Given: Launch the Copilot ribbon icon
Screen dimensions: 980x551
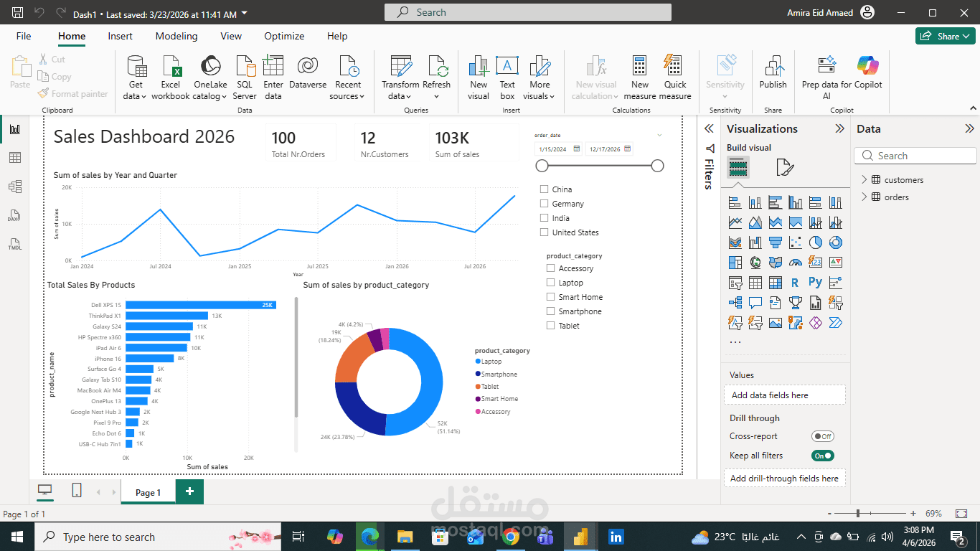Looking at the screenshot, I should click(868, 66).
